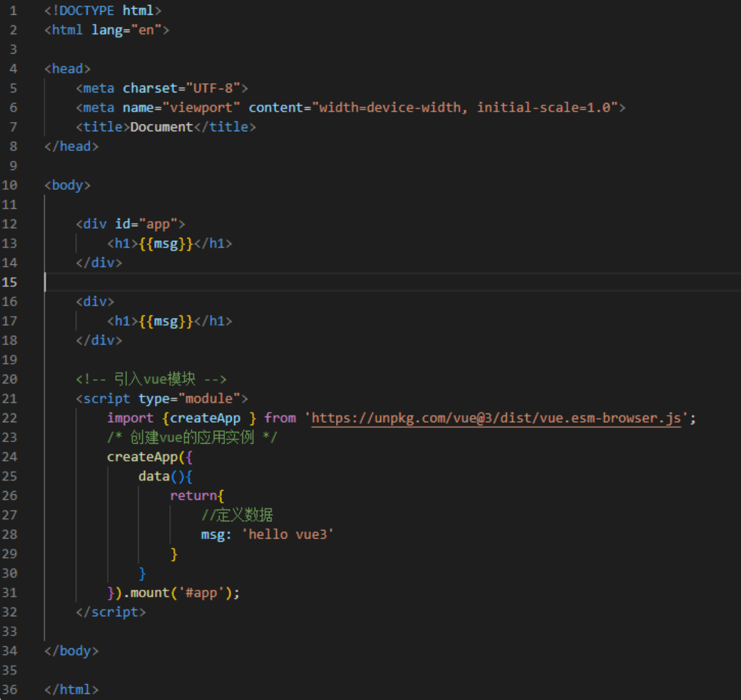The image size is (741, 700).
Task: Click the Document title text
Action: (162, 127)
